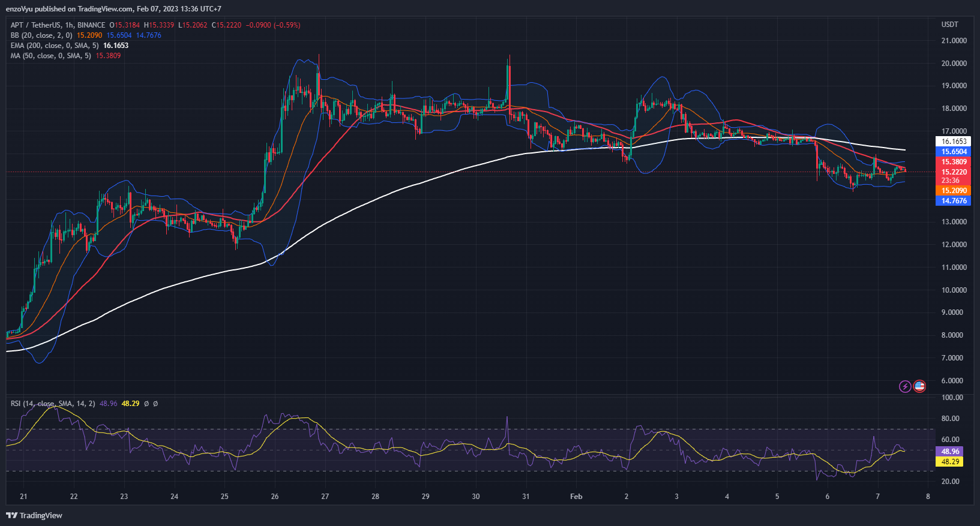Select the RSI (14, close) indicator legend

[x=53, y=404]
